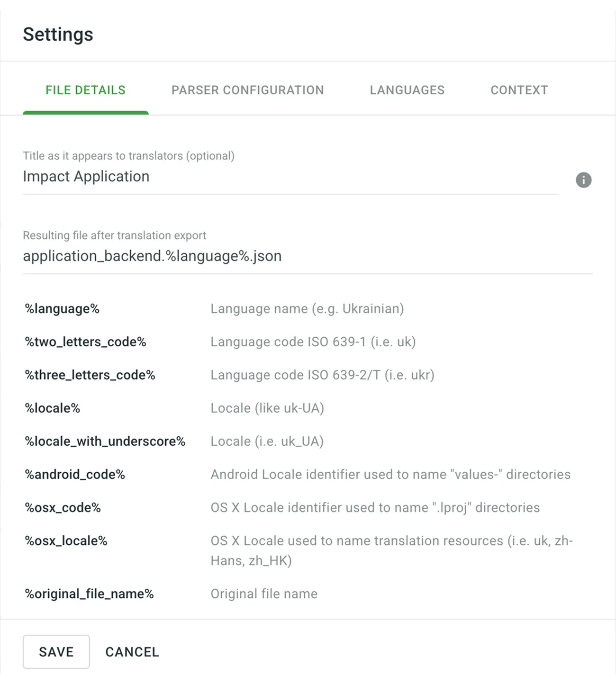The width and height of the screenshot is (616, 684).
Task: Select the File Details tab
Action: (x=86, y=90)
